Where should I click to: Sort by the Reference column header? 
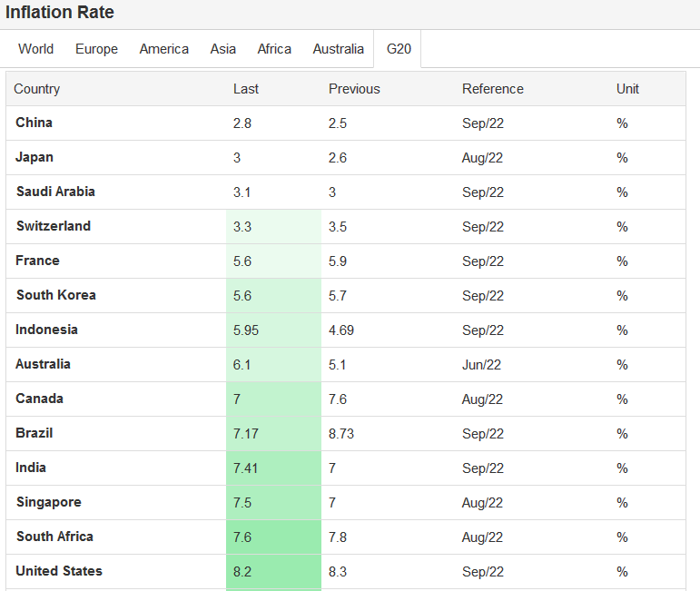tap(493, 89)
